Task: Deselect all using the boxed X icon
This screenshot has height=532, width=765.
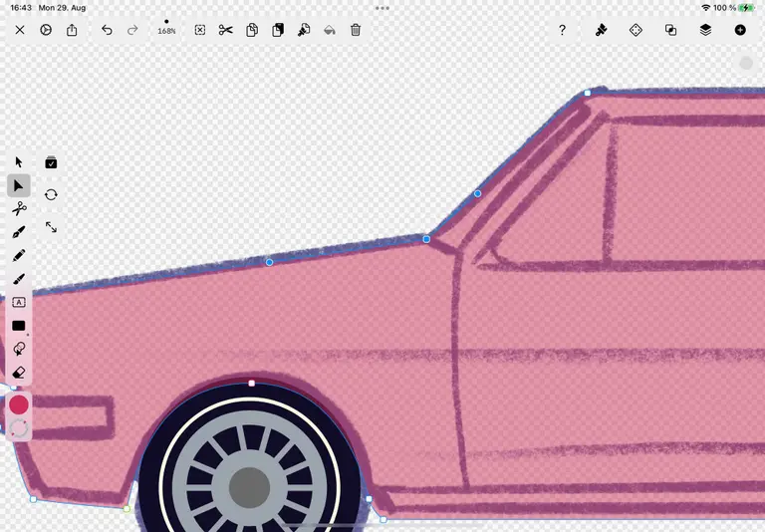Action: coord(200,30)
